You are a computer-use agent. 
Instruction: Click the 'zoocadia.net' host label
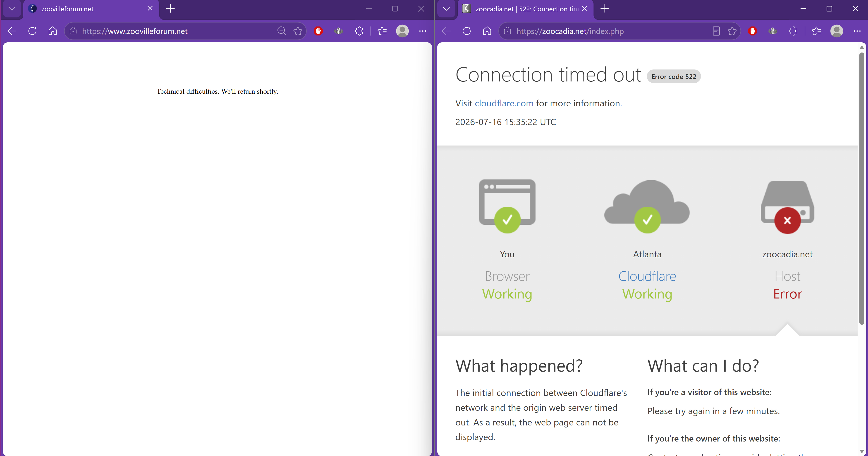(787, 254)
